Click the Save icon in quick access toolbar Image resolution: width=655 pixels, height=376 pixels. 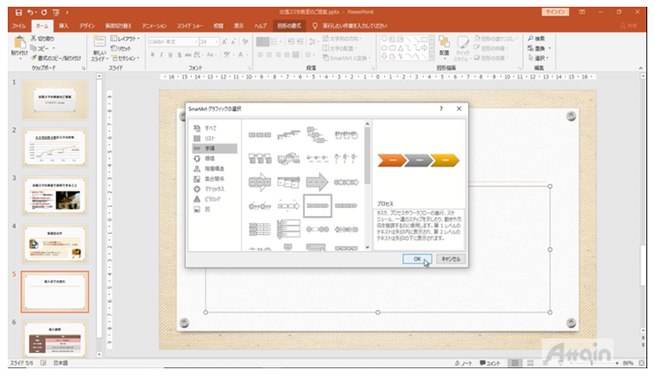coord(18,13)
